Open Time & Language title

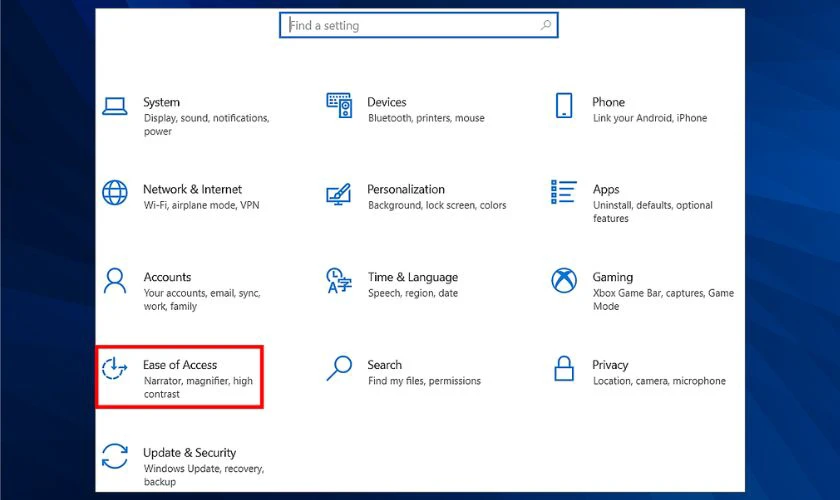(x=412, y=278)
